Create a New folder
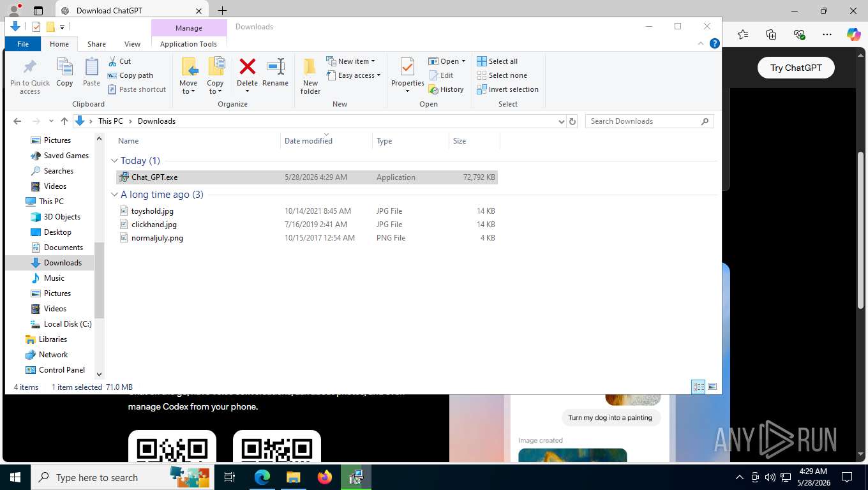The image size is (868, 490). [x=310, y=76]
